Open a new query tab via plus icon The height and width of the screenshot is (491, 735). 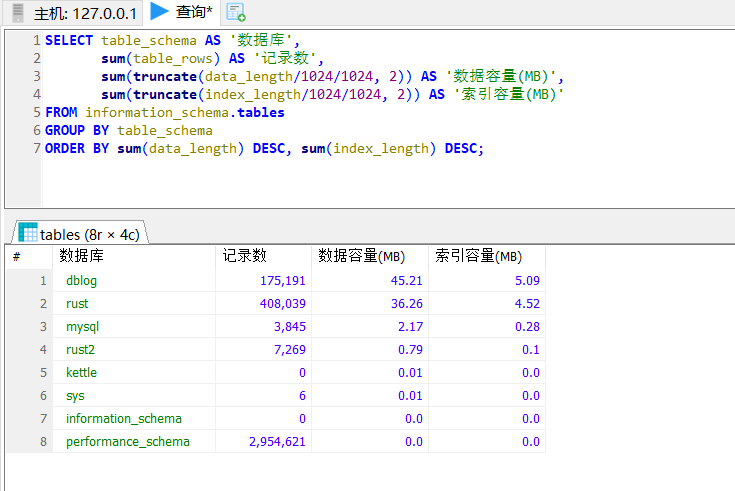coord(236,13)
